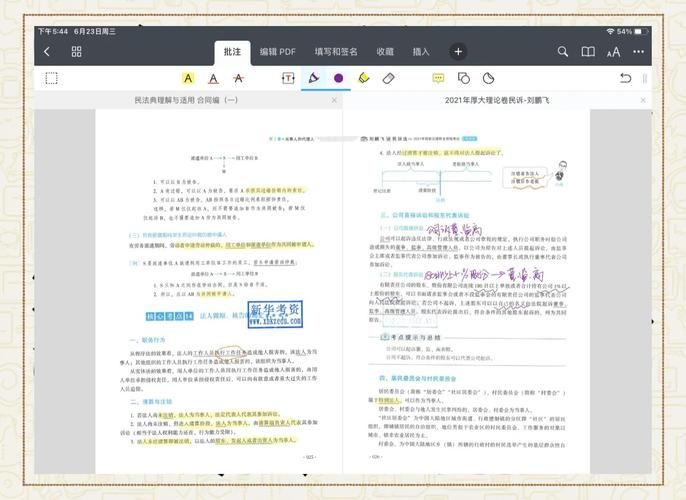Open the more options ellipsis menu
686x500 pixels.
click(x=638, y=52)
